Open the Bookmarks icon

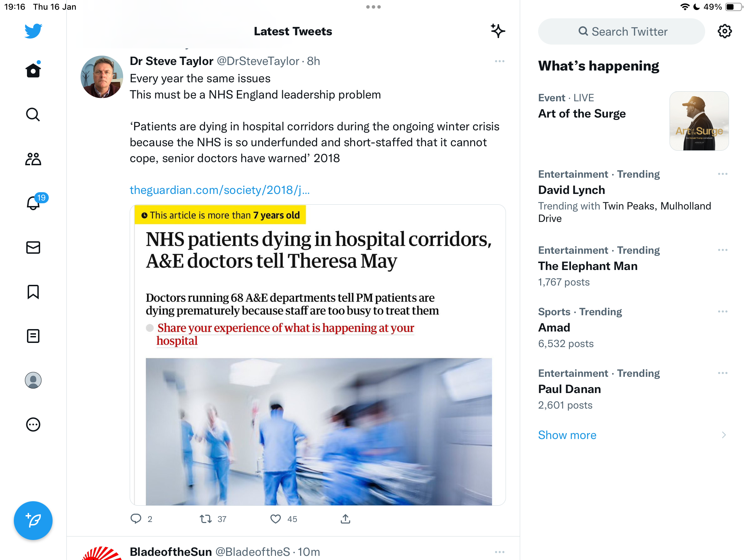33,292
